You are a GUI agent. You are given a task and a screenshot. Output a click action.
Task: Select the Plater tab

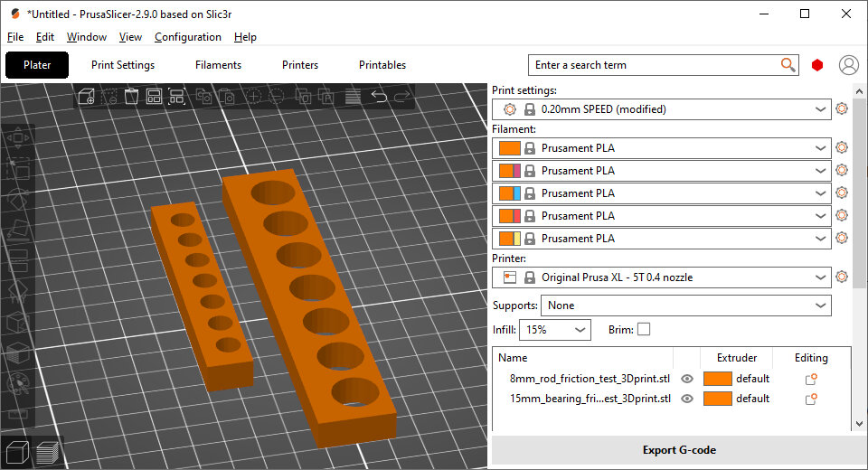pyautogui.click(x=37, y=65)
